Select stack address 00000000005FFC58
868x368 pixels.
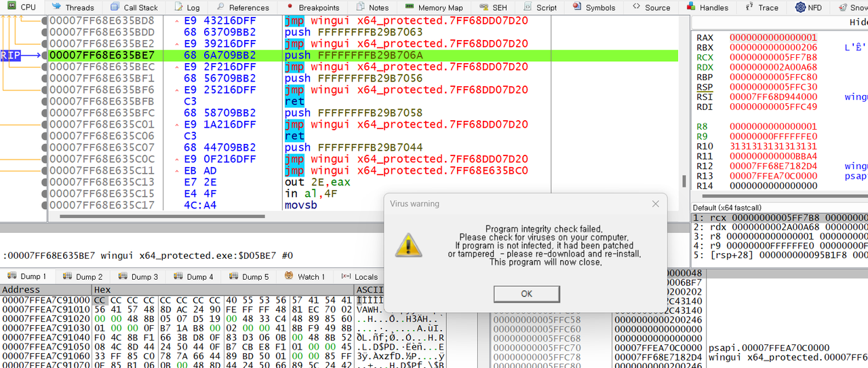[x=536, y=319]
